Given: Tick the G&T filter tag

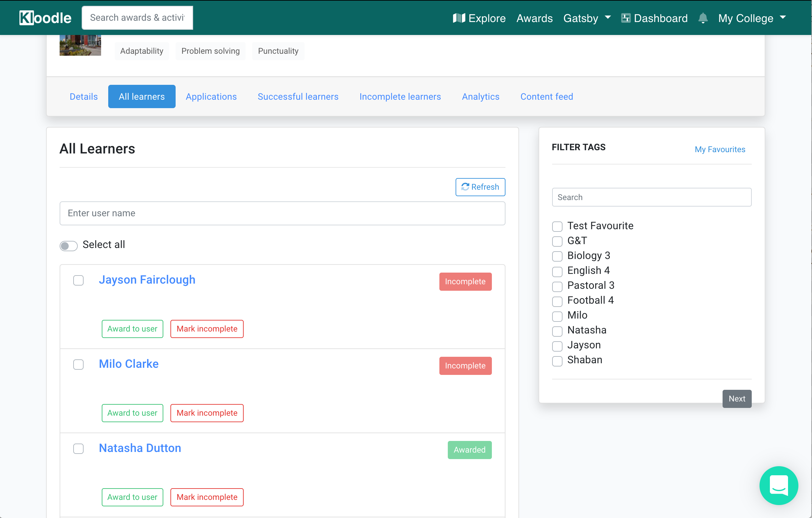Looking at the screenshot, I should pyautogui.click(x=557, y=241).
